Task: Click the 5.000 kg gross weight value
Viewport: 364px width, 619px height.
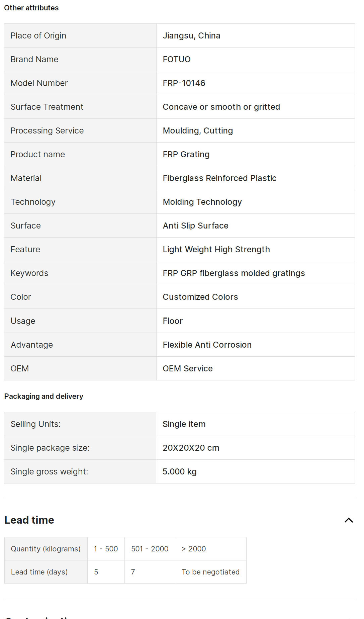Action: click(179, 471)
